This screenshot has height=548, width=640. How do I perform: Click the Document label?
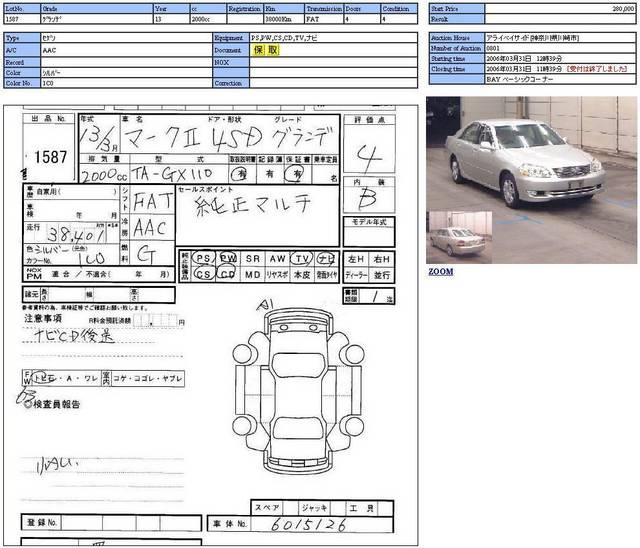(231, 50)
